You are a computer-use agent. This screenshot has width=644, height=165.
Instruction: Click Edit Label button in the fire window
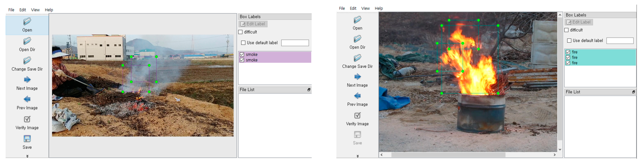point(579,22)
